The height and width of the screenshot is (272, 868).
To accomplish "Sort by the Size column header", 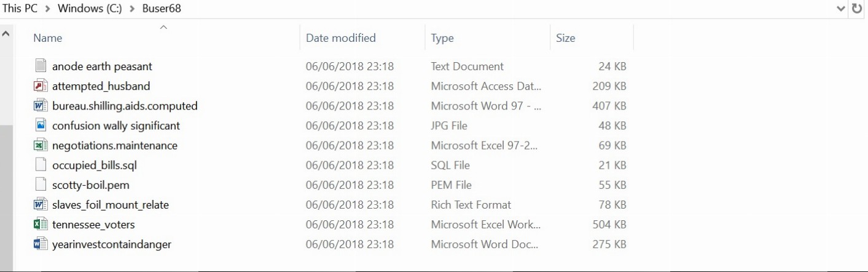I will 592,38.
